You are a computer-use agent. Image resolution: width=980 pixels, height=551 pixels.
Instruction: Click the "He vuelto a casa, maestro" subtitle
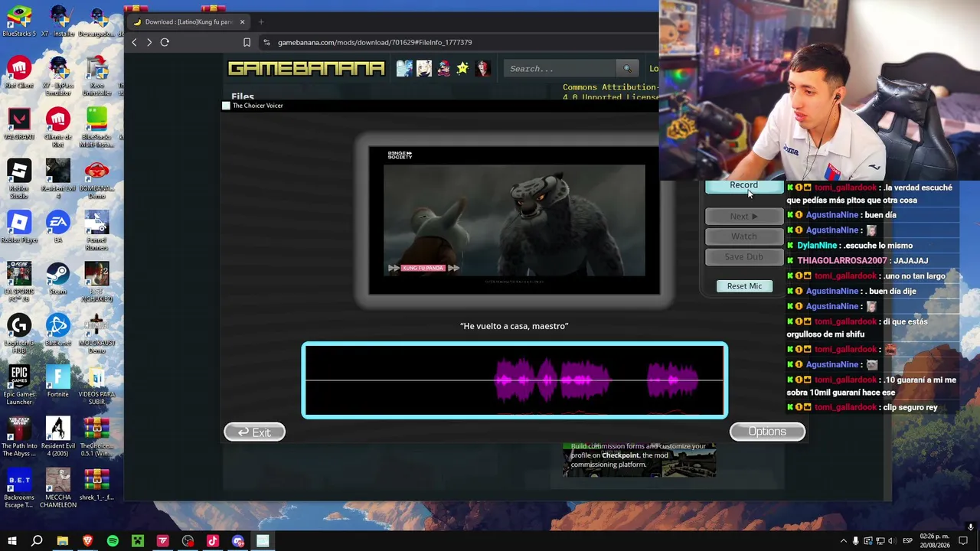coord(514,326)
